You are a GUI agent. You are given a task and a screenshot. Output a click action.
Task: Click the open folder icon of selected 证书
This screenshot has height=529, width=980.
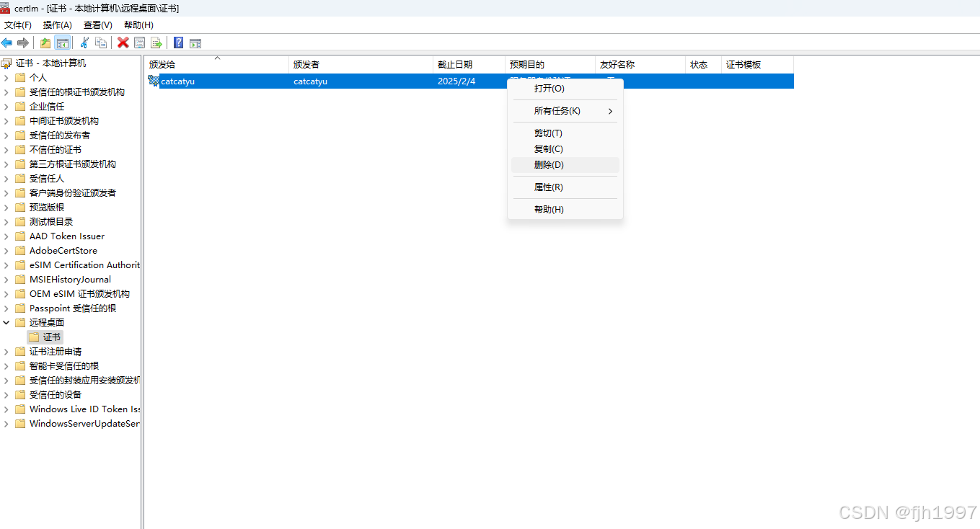point(34,337)
